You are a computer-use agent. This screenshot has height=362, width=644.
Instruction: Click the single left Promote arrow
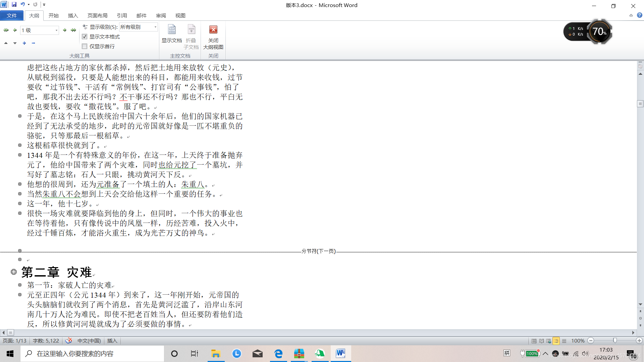(15, 30)
